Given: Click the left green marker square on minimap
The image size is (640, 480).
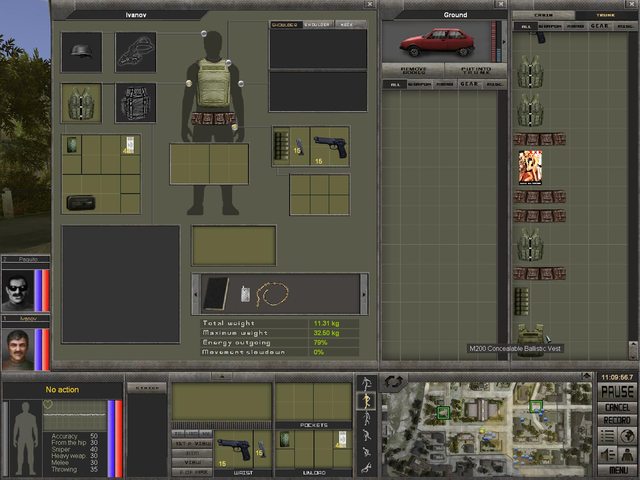Looking at the screenshot, I should [x=443, y=413].
